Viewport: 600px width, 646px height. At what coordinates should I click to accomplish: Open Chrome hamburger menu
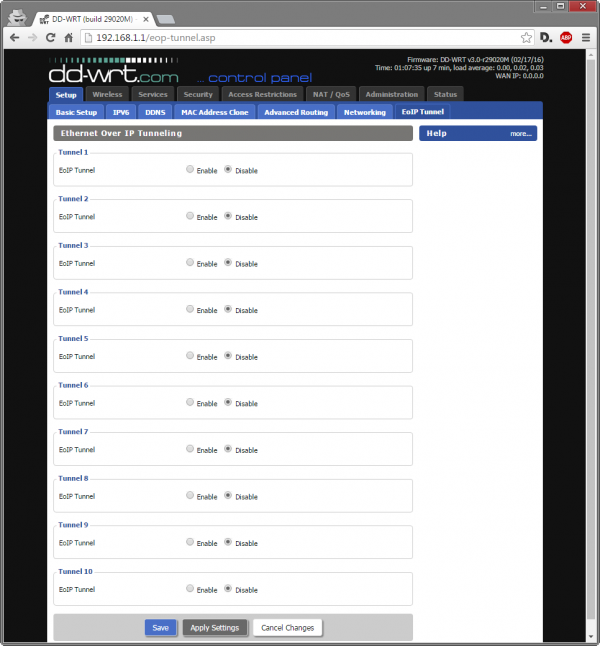[x=586, y=37]
